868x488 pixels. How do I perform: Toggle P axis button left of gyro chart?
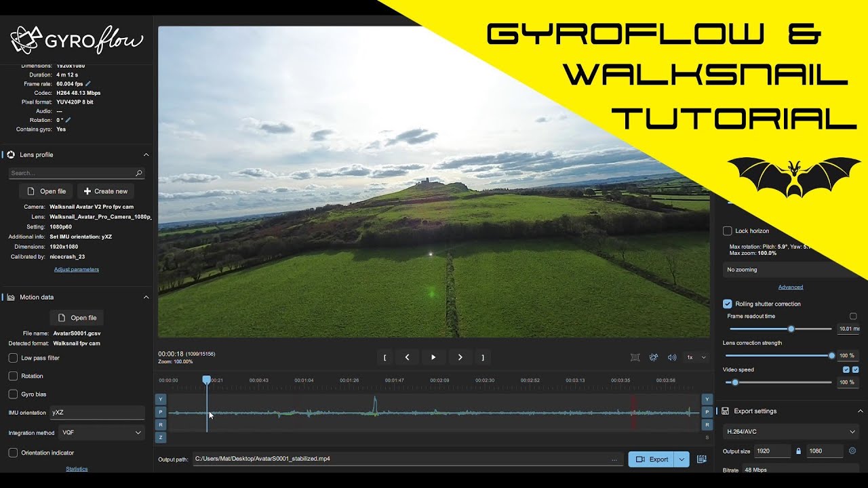[161, 412]
